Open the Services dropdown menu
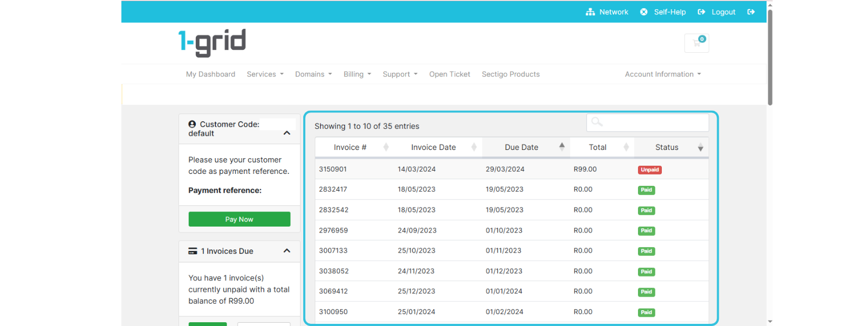This screenshot has width=868, height=326. coord(265,74)
